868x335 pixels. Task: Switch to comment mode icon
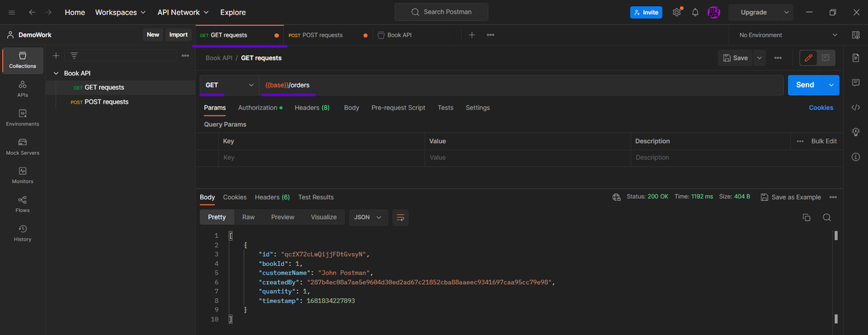825,58
